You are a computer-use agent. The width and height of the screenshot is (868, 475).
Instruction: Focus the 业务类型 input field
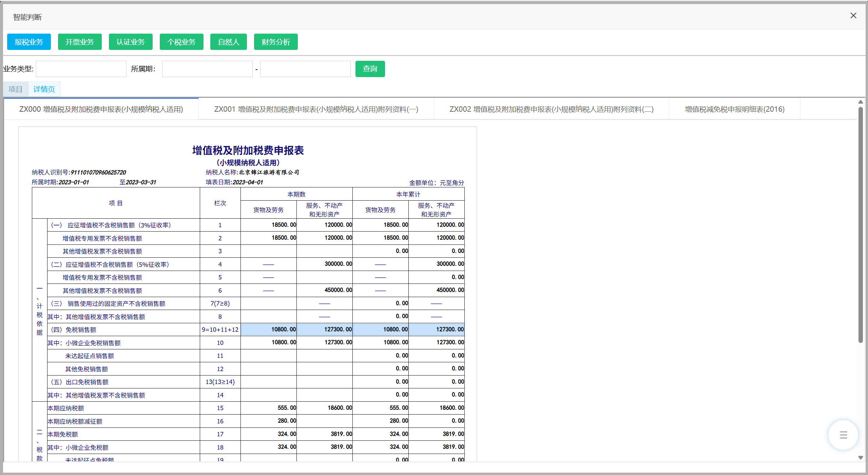(81, 69)
